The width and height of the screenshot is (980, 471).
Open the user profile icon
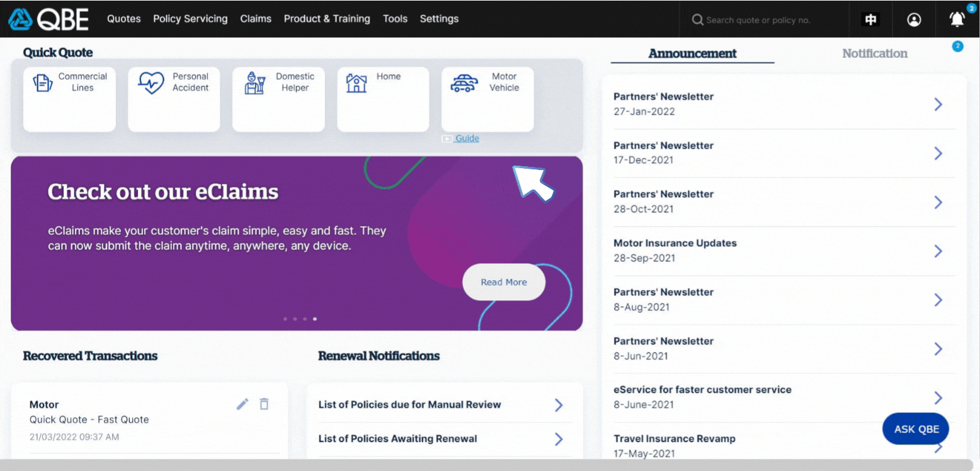click(x=914, y=20)
